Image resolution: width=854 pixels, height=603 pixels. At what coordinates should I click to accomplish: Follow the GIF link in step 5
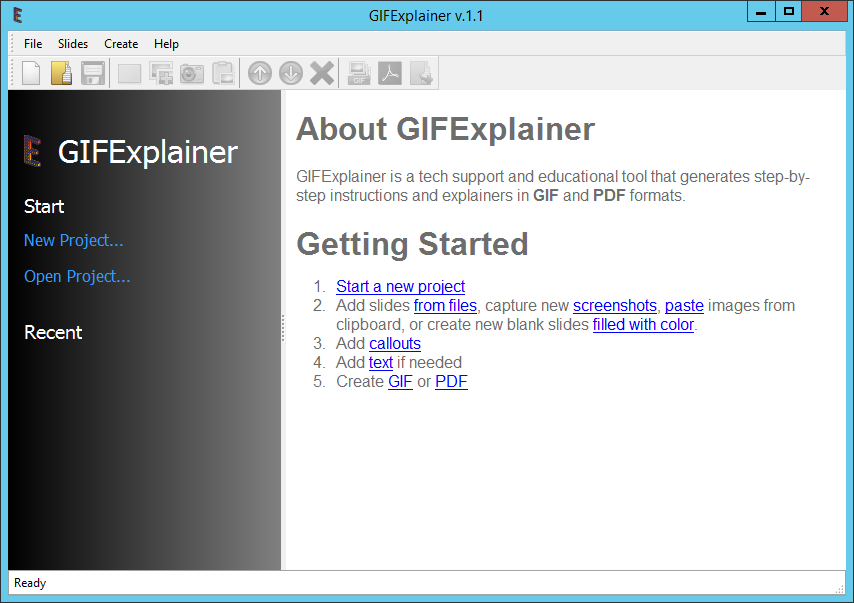tap(400, 382)
